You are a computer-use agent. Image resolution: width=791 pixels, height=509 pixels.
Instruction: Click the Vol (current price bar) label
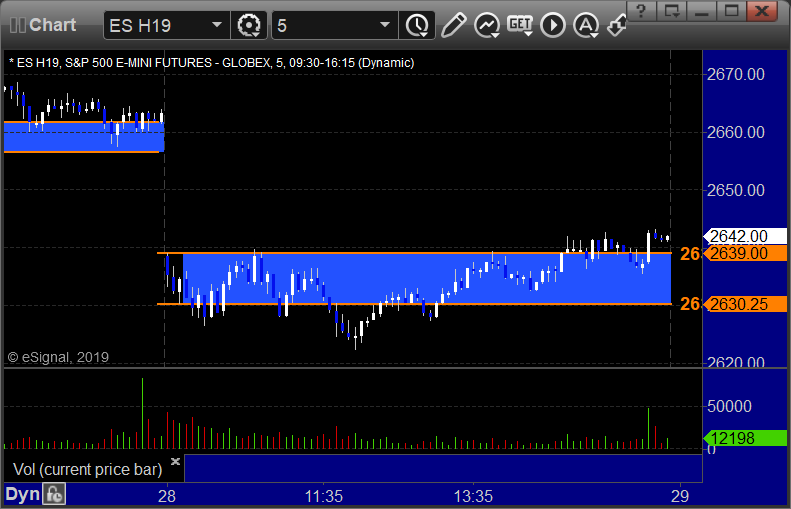click(x=87, y=470)
